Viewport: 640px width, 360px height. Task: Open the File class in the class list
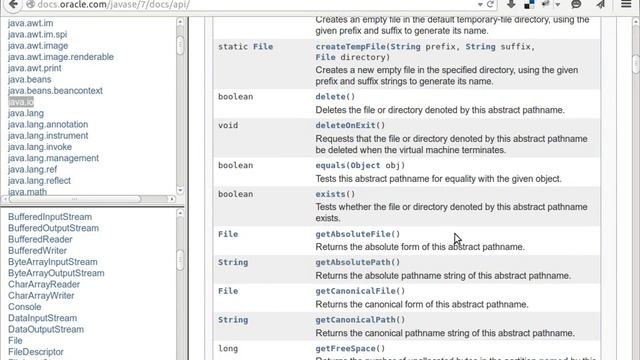[x=16, y=340]
